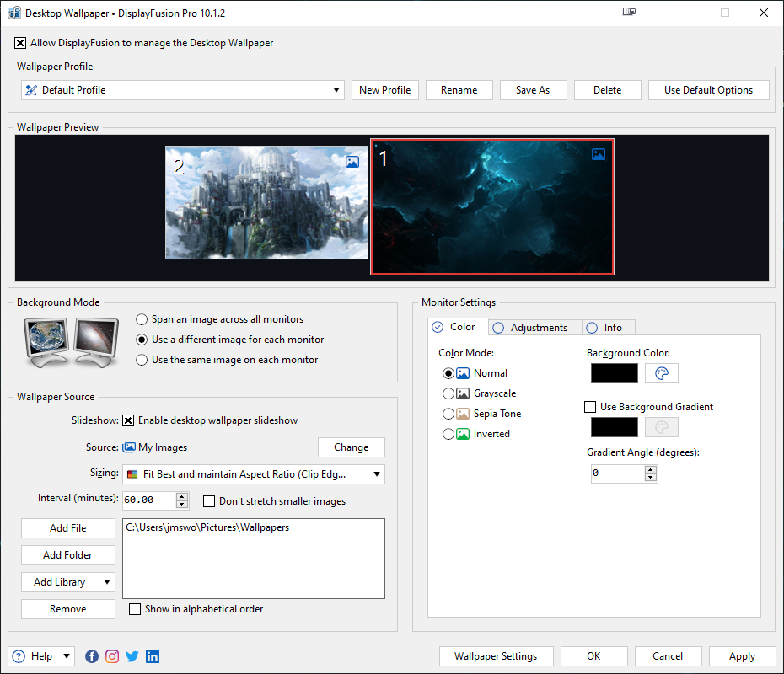This screenshot has height=674, width=784.
Task: Disable desktop wallpaper slideshow checkbox
Action: coord(129,420)
